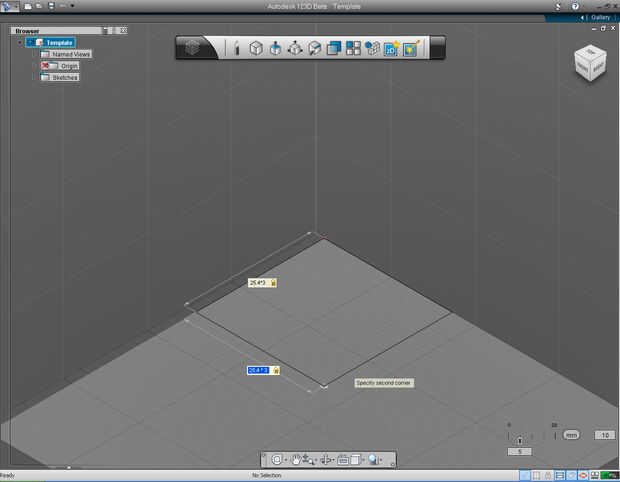
Task: Select the Zoom magnifier tool
Action: pos(307,459)
